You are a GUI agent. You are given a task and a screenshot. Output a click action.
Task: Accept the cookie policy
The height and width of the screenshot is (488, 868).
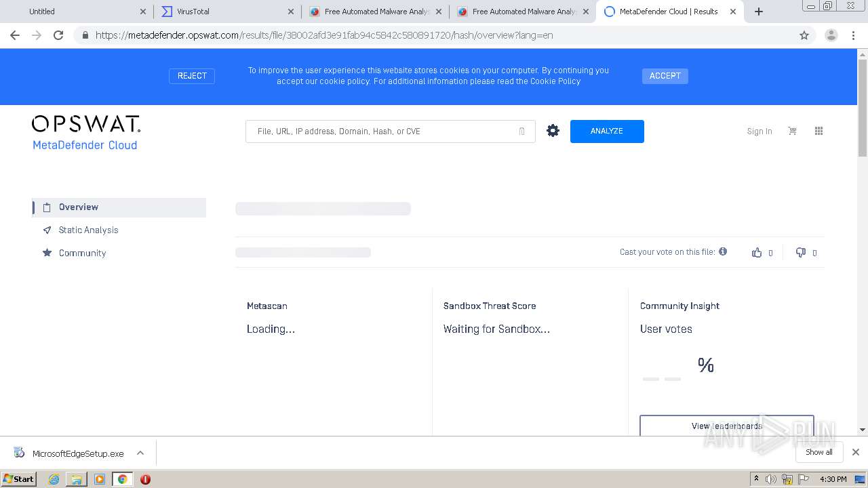click(665, 76)
